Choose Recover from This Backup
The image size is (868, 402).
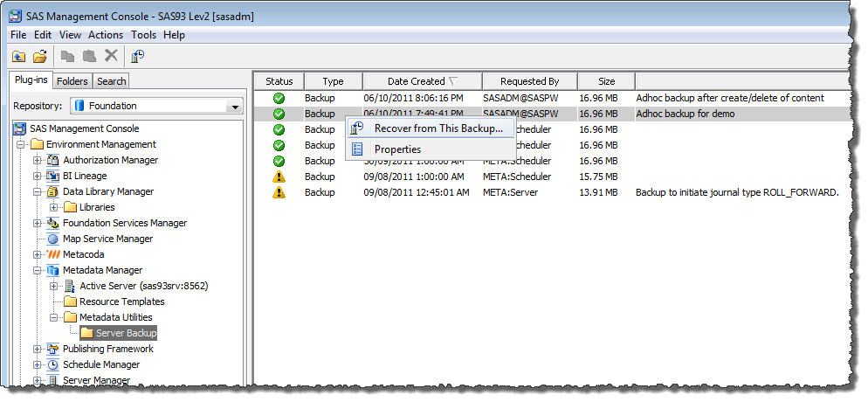(431, 128)
